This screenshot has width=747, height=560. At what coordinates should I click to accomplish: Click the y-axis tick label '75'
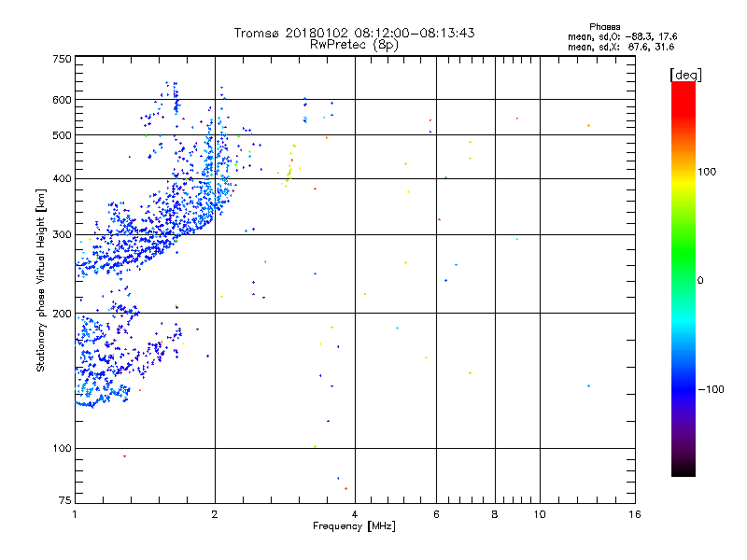tap(65, 500)
